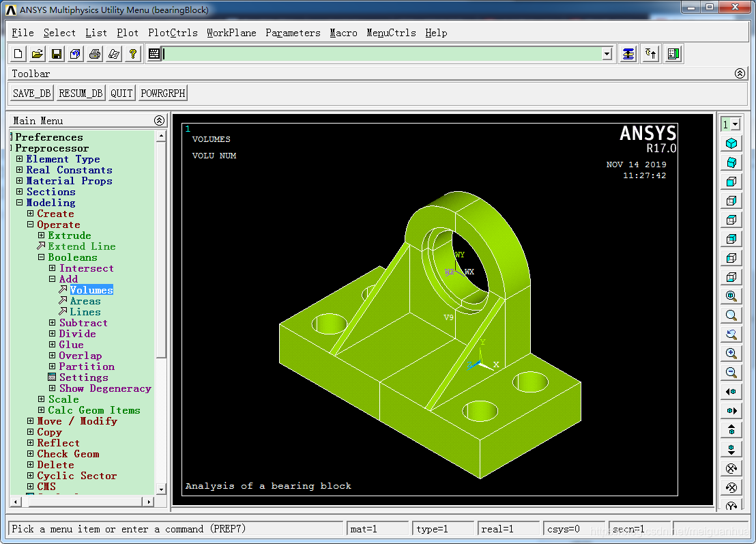This screenshot has width=756, height=544.
Task: Click the Save Analysis floppy disk icon
Action: tap(57, 54)
